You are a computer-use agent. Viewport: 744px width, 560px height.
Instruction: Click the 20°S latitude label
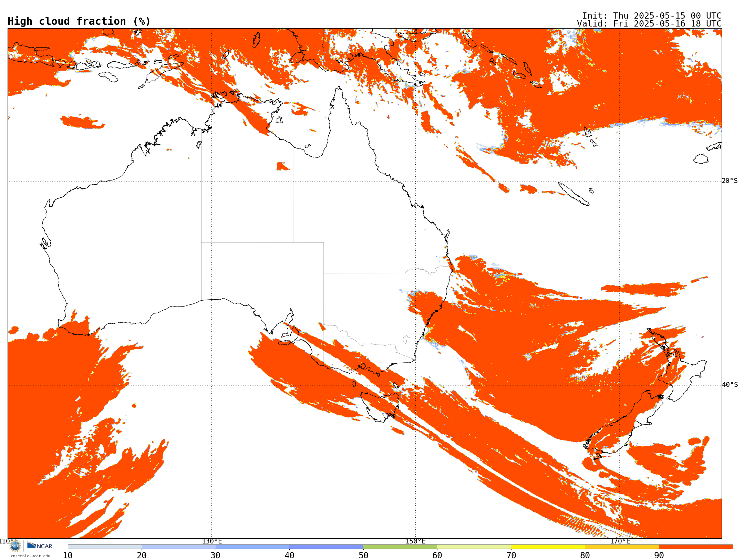[730, 181]
